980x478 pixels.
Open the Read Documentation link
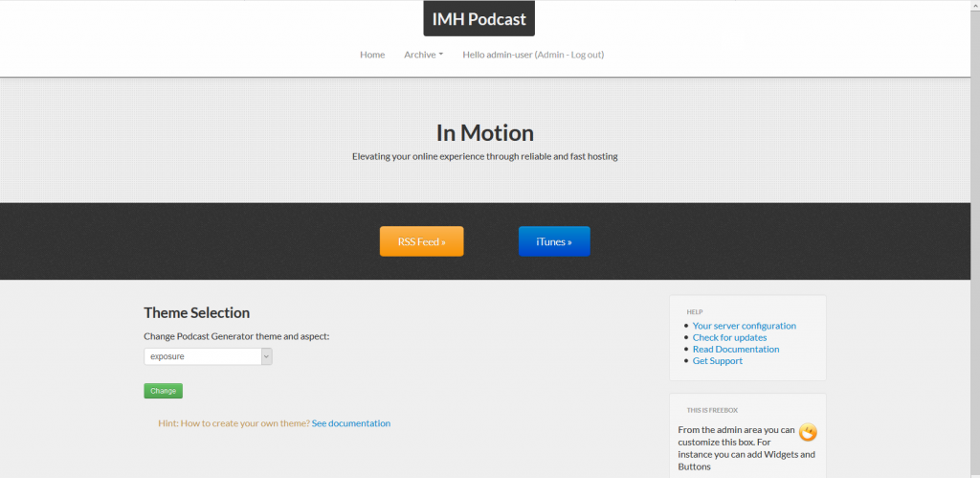click(736, 349)
